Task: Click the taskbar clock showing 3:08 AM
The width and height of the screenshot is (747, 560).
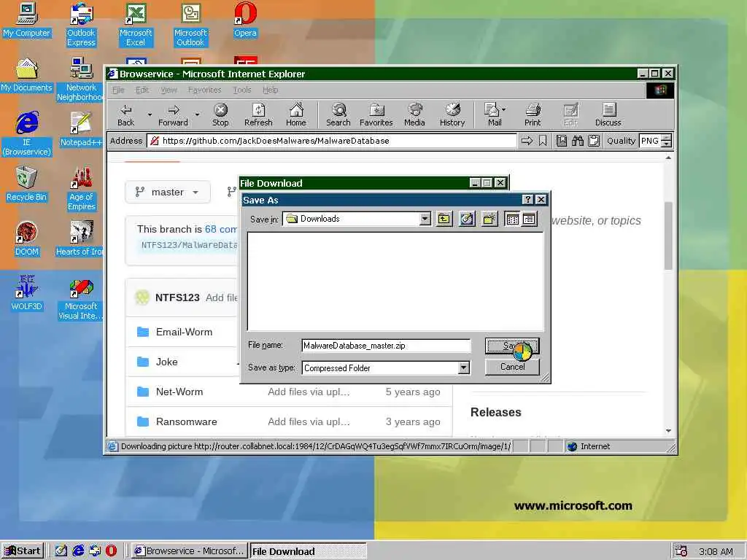Action: (715, 551)
